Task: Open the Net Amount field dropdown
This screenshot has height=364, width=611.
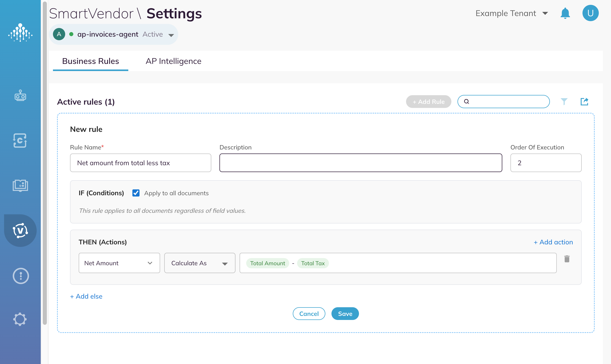Action: [119, 263]
